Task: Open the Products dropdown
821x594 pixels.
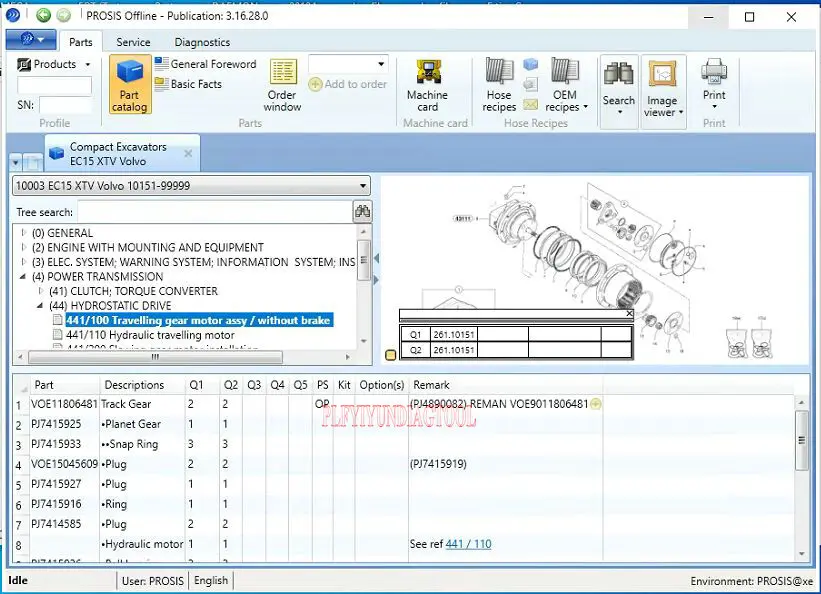Action: coord(55,64)
